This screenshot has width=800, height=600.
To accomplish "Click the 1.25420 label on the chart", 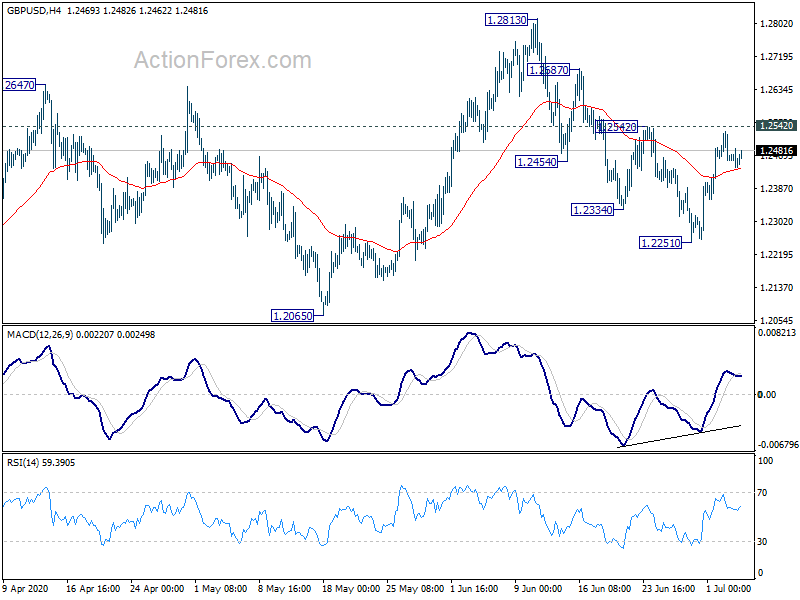I will 616,127.
